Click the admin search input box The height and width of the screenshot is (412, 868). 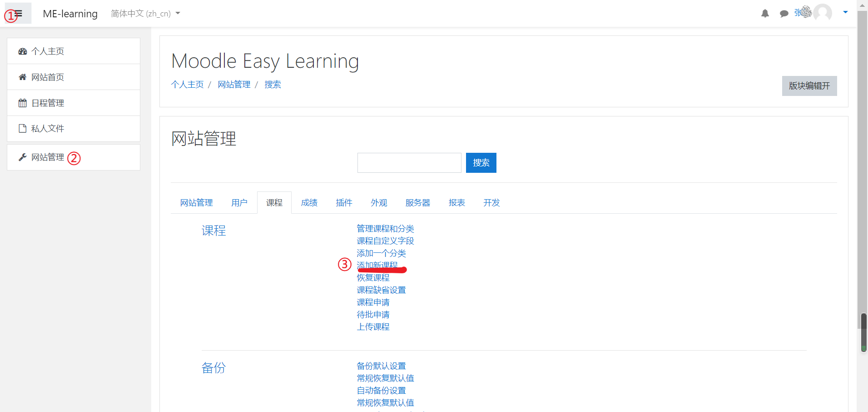tap(409, 162)
